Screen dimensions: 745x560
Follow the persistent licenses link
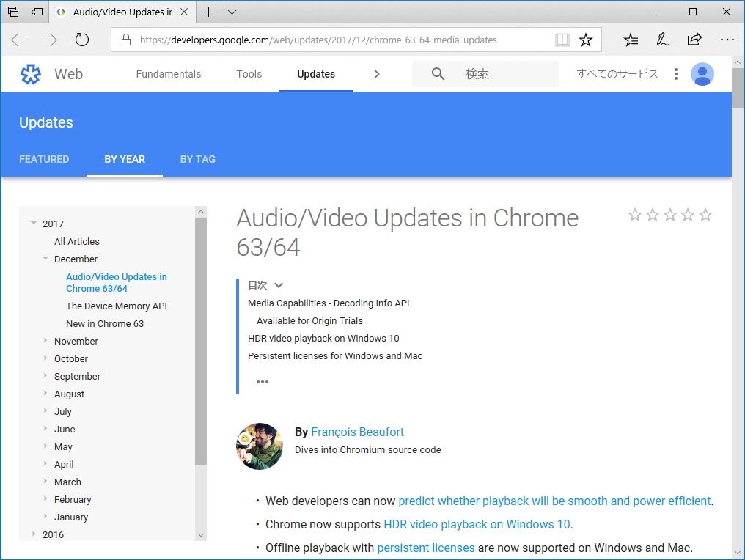[426, 548]
